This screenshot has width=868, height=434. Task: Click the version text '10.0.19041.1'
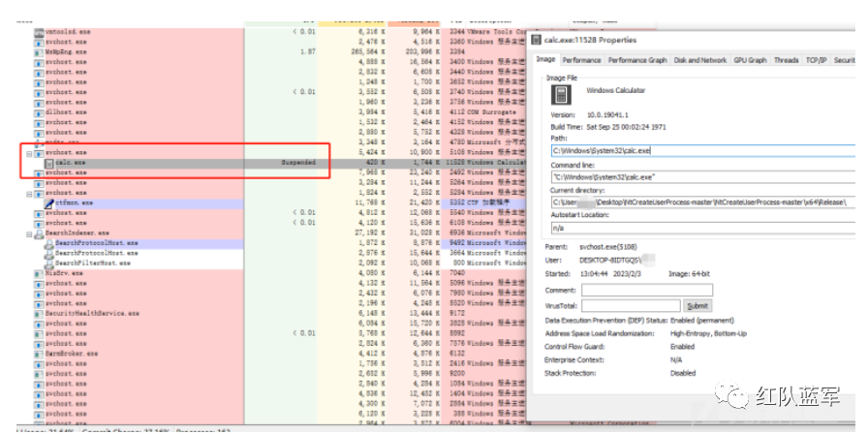[x=607, y=115]
